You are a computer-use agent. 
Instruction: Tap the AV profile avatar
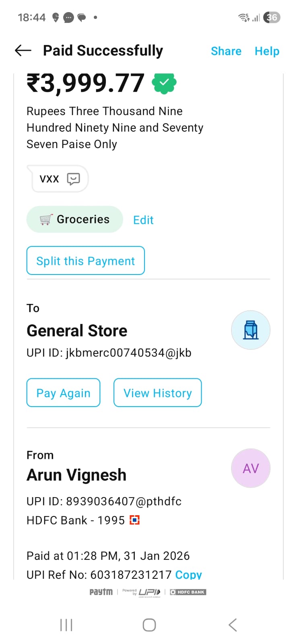[250, 468]
